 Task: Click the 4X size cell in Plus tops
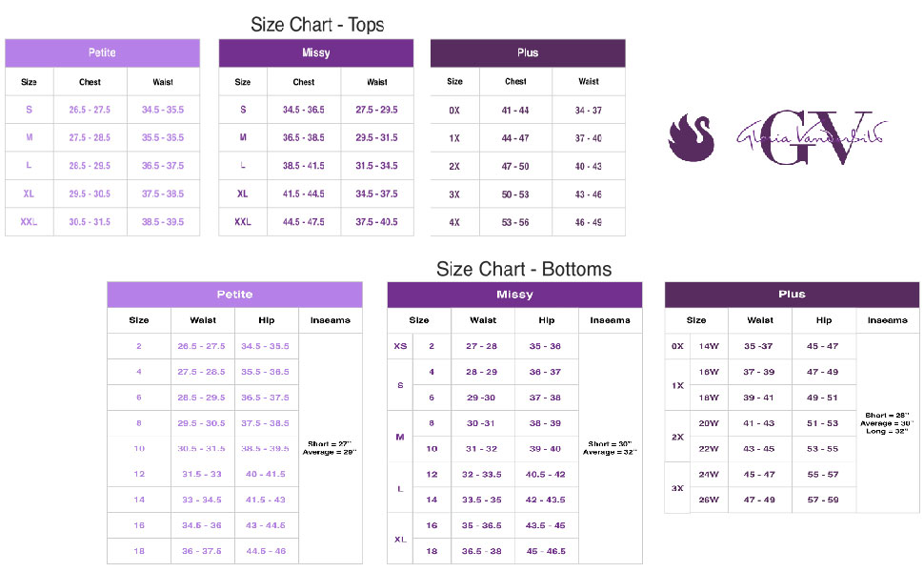click(x=454, y=222)
